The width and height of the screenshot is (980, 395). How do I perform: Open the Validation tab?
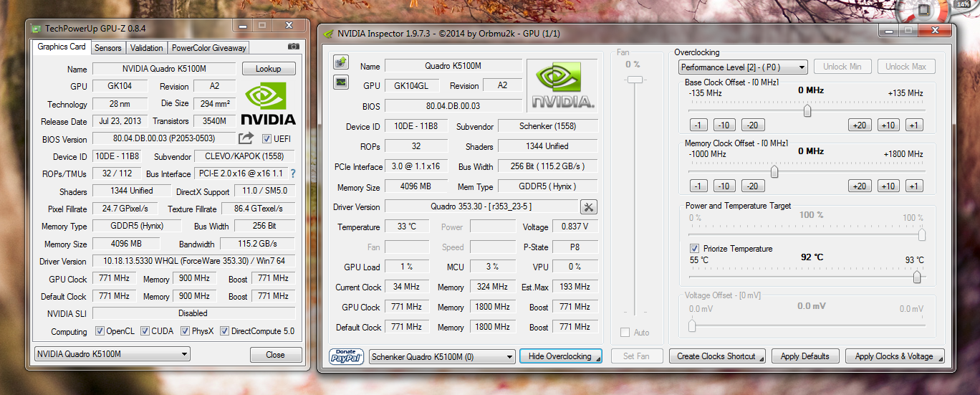click(147, 48)
